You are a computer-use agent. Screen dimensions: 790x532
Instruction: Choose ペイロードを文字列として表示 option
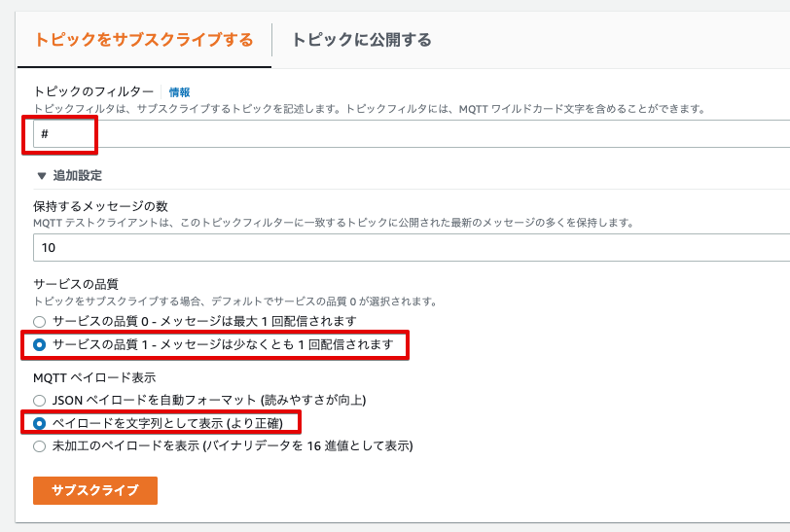tap(39, 424)
